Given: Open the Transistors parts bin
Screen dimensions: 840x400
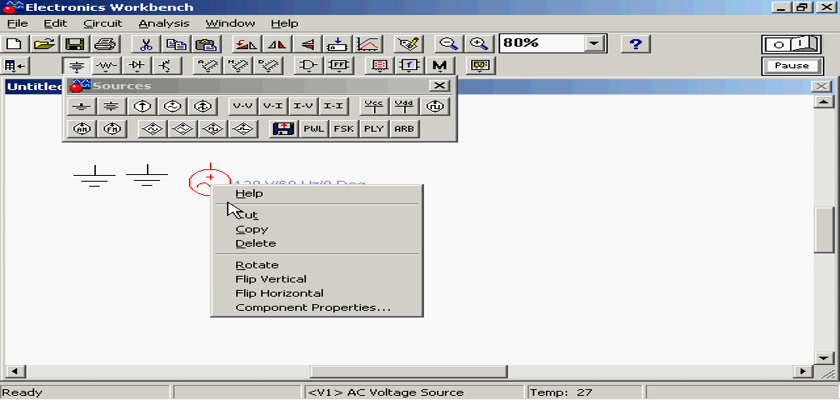Looking at the screenshot, I should 166,66.
